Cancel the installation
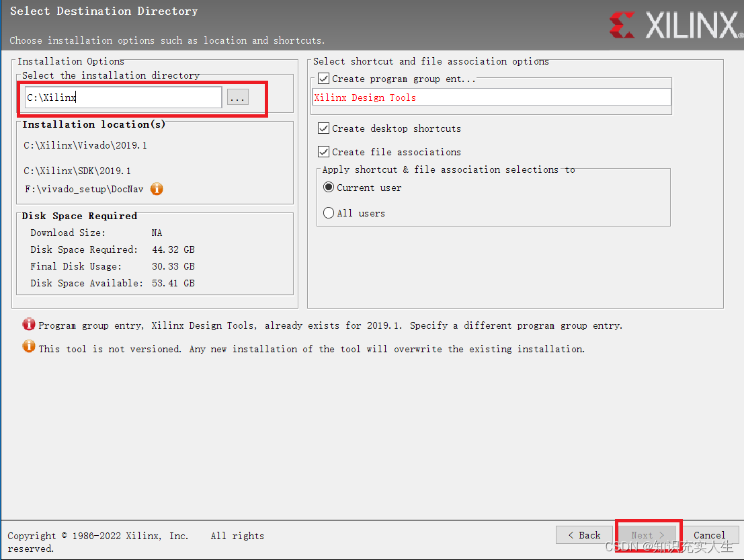 click(709, 535)
